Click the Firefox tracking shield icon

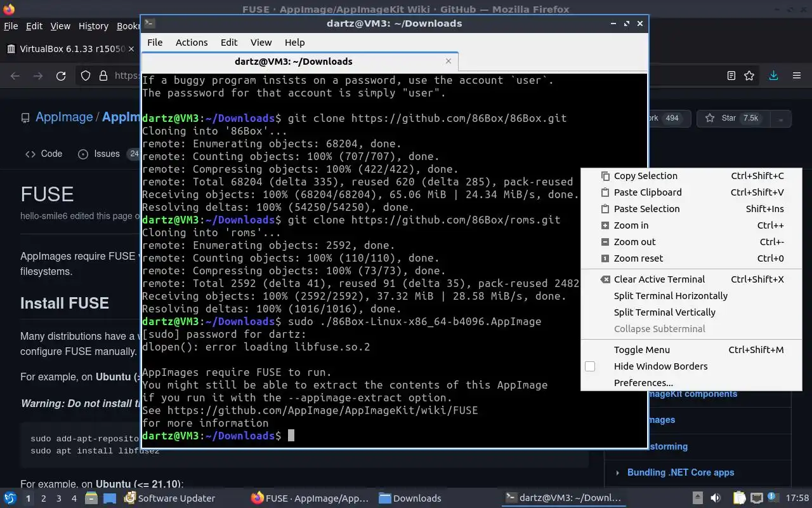[86, 76]
